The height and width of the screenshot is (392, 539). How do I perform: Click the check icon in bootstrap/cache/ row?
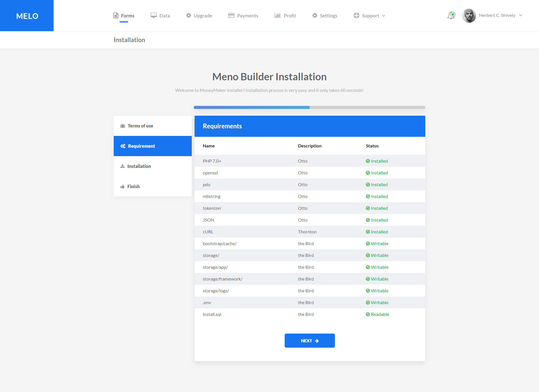368,243
